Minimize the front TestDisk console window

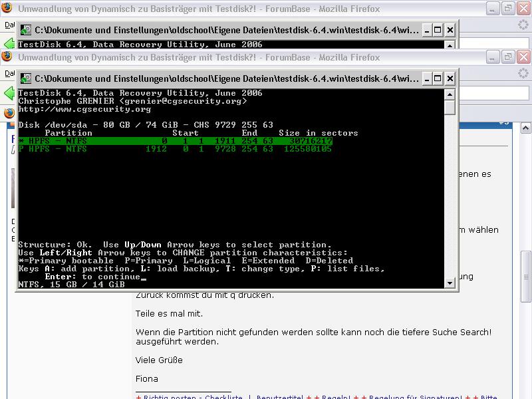coord(427,78)
